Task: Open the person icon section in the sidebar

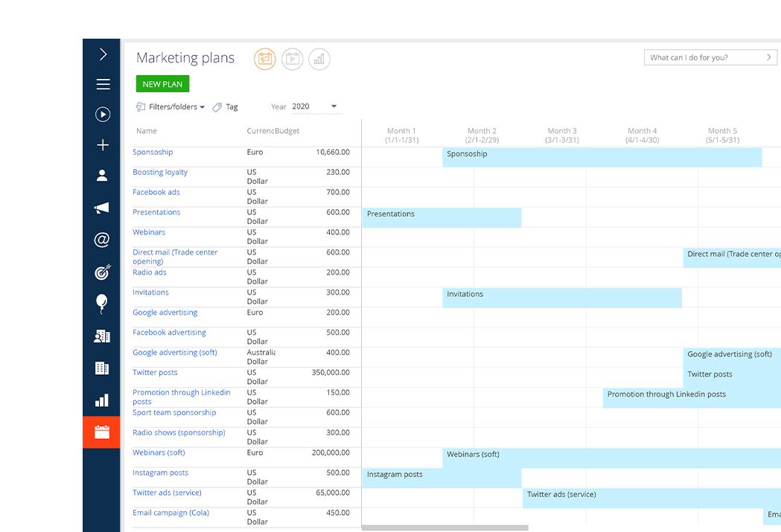Action: pyautogui.click(x=103, y=176)
